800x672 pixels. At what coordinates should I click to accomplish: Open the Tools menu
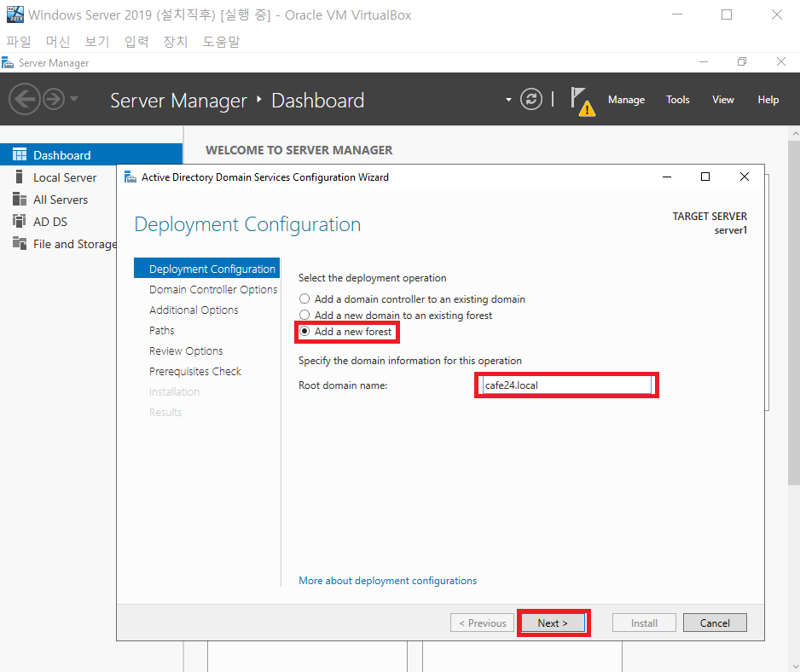(x=677, y=100)
